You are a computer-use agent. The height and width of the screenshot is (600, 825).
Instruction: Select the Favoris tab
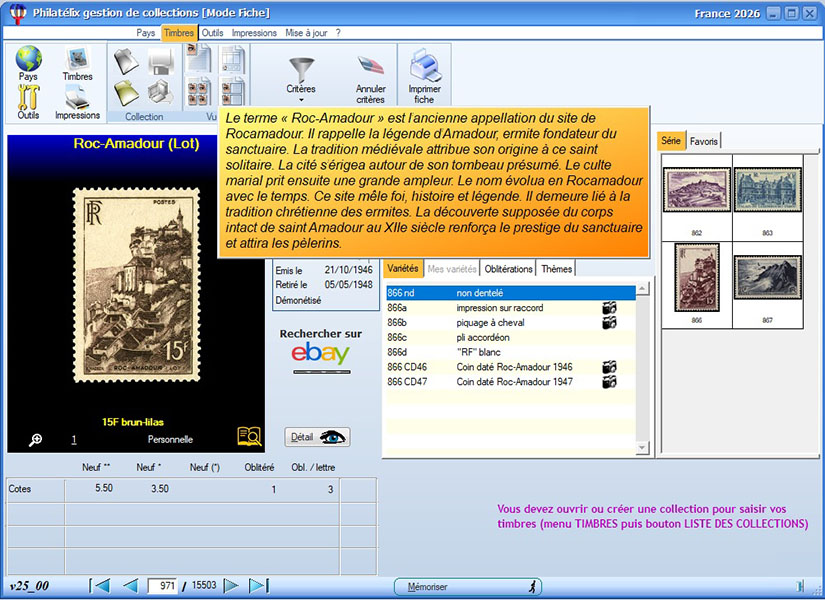pyautogui.click(x=704, y=141)
